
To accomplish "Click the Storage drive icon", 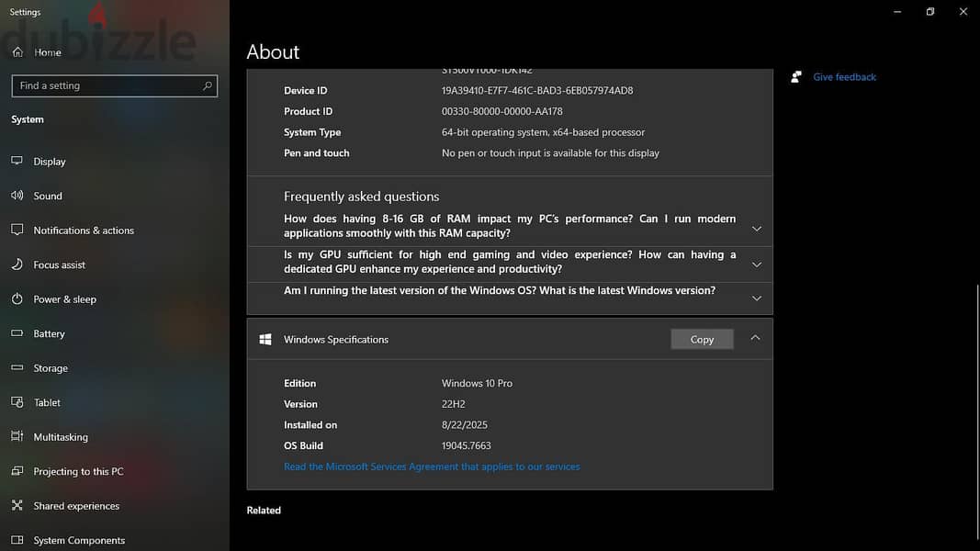I will tap(17, 367).
